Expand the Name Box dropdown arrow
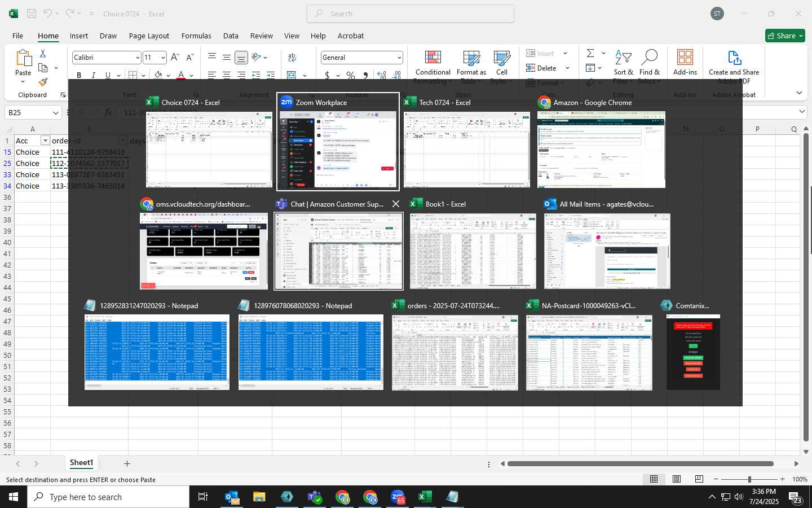812x508 pixels. [55, 113]
